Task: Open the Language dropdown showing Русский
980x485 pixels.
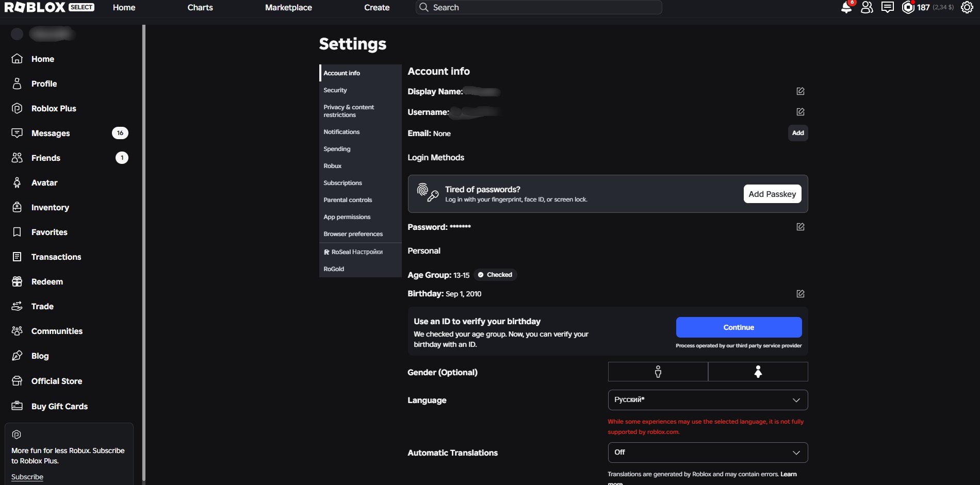Action: 708,400
